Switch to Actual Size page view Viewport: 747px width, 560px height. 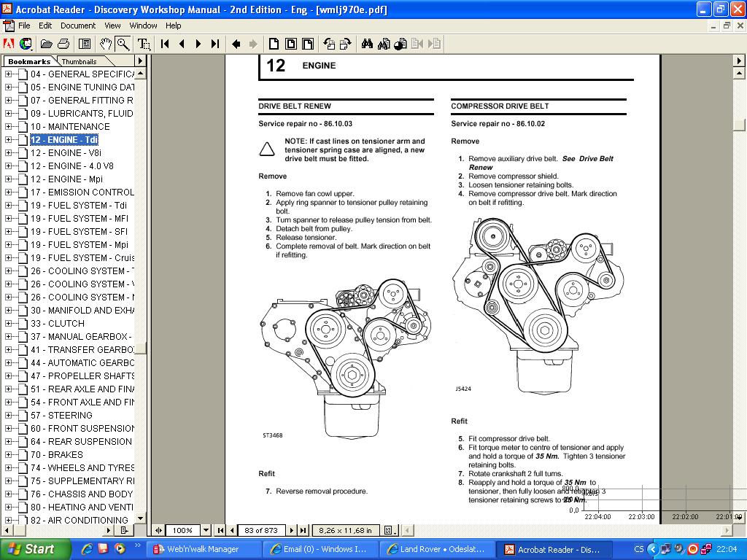pyautogui.click(x=274, y=44)
